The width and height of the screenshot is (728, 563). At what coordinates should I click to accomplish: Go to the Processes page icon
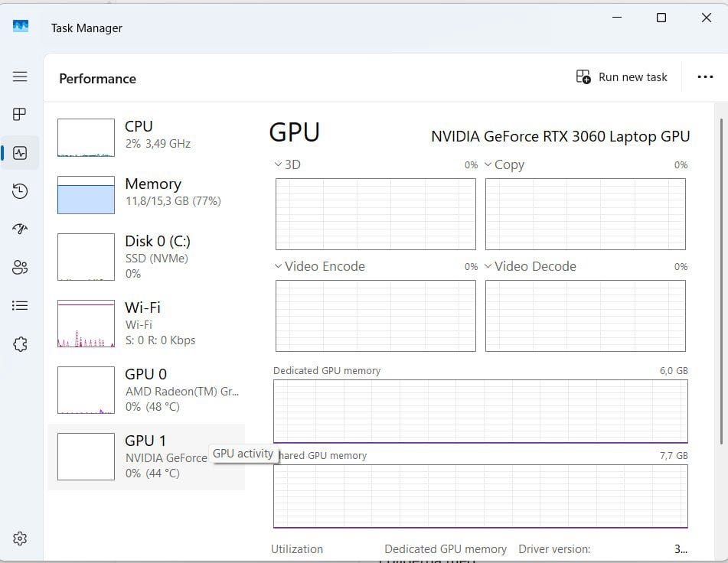click(20, 115)
